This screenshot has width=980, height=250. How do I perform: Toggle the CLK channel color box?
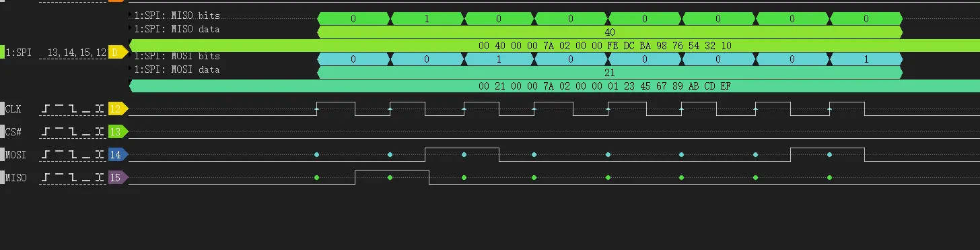click(2, 108)
